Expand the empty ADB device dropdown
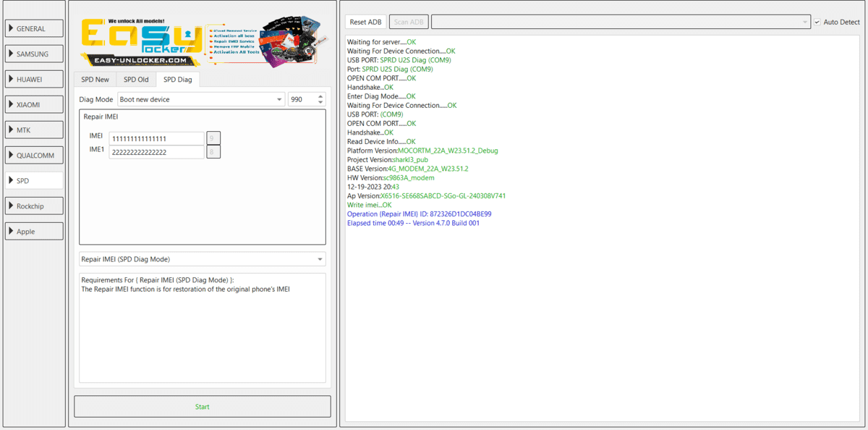Screen dimensions: 868x430 (621, 22)
